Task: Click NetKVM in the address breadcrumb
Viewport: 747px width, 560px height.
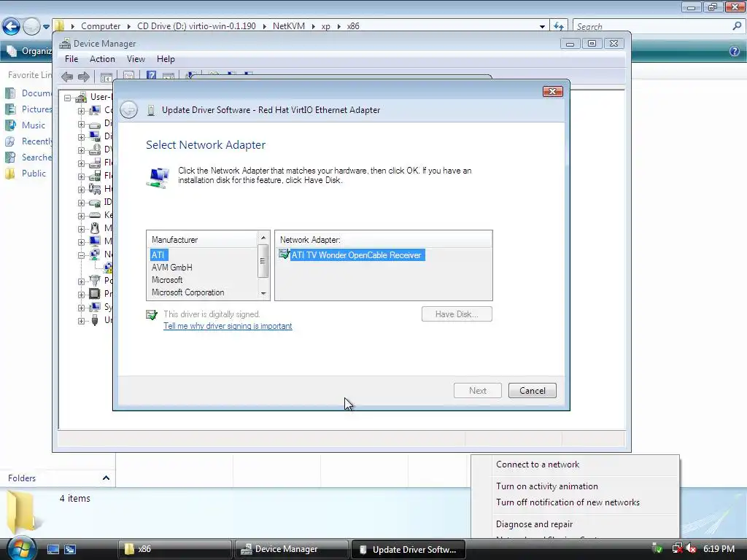Action: click(289, 26)
